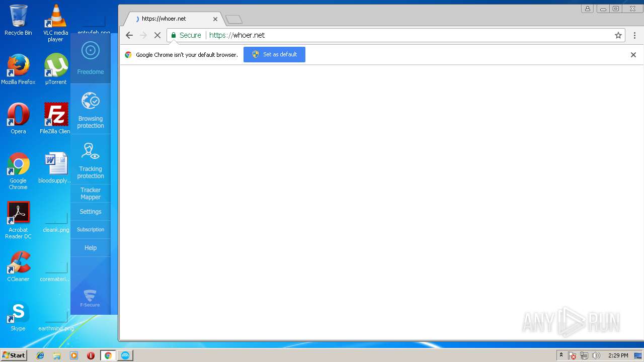644x362 pixels.
Task: Bookmark this page with the star icon
Action: click(618, 35)
